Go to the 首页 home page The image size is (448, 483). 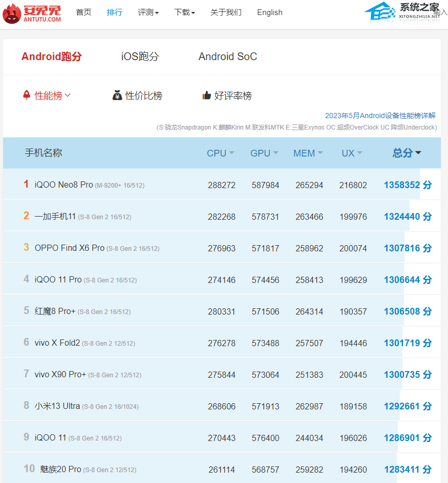pyautogui.click(x=83, y=12)
